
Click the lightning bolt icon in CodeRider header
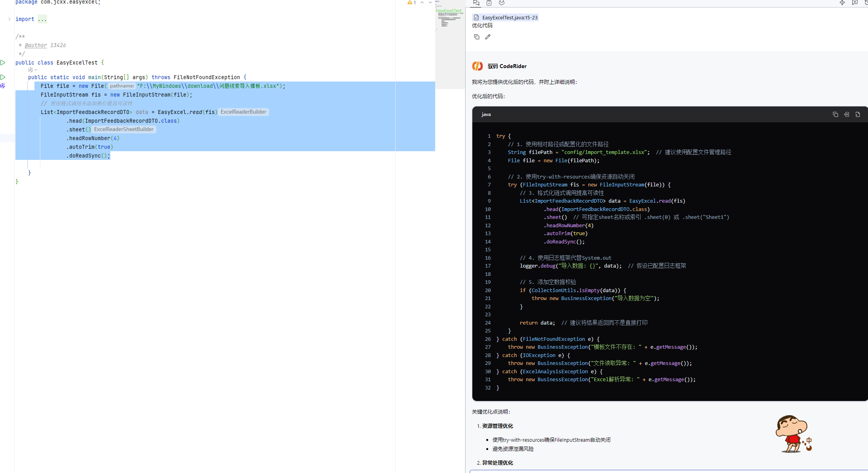pos(842,3)
